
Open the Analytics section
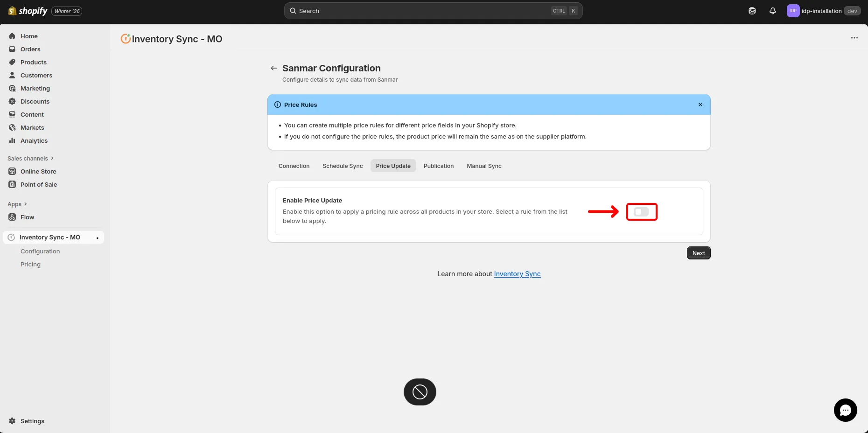[x=34, y=140]
